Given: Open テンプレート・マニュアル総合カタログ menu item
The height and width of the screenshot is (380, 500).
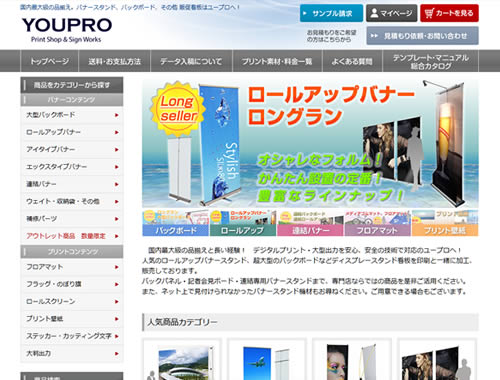Looking at the screenshot, I should [431, 61].
